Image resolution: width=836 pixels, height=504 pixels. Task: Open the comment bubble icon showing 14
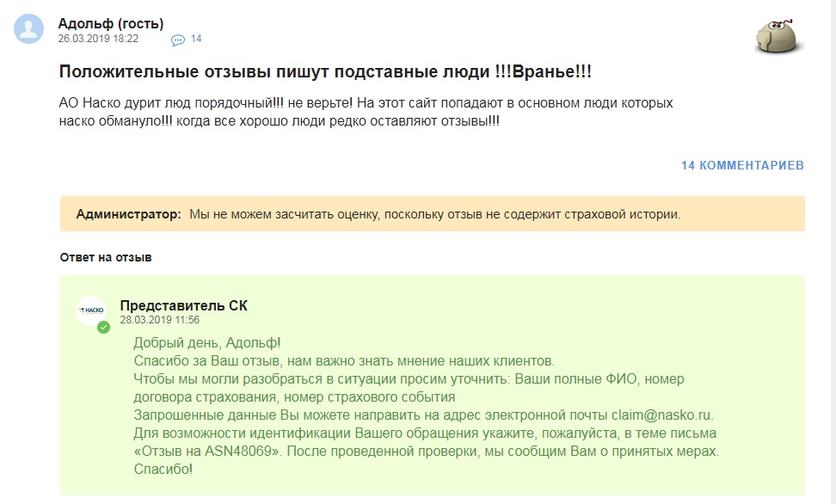pos(177,40)
